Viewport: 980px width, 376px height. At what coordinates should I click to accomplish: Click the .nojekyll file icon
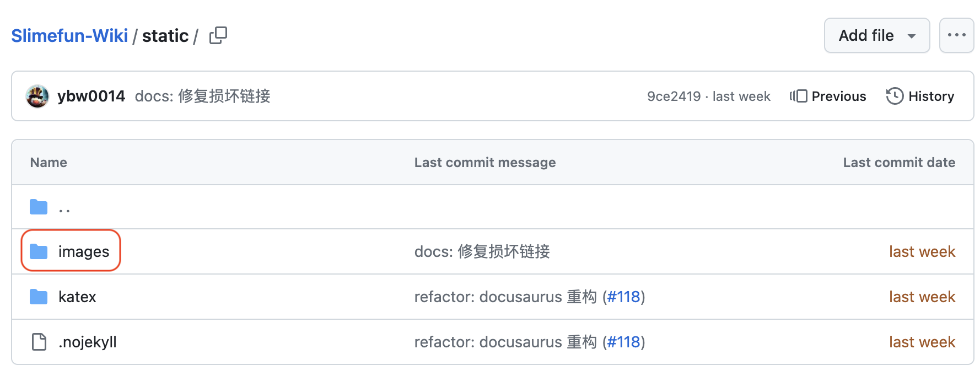click(x=39, y=342)
